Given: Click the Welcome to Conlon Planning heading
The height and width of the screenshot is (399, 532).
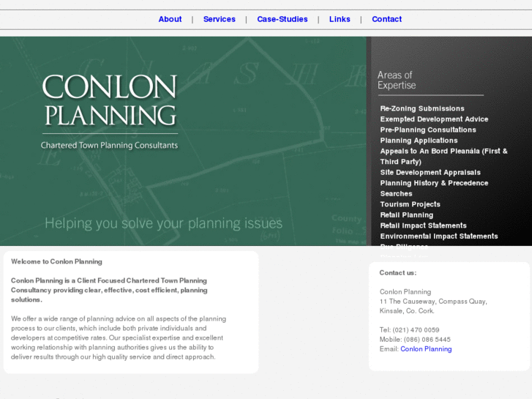Looking at the screenshot, I should pos(56,262).
